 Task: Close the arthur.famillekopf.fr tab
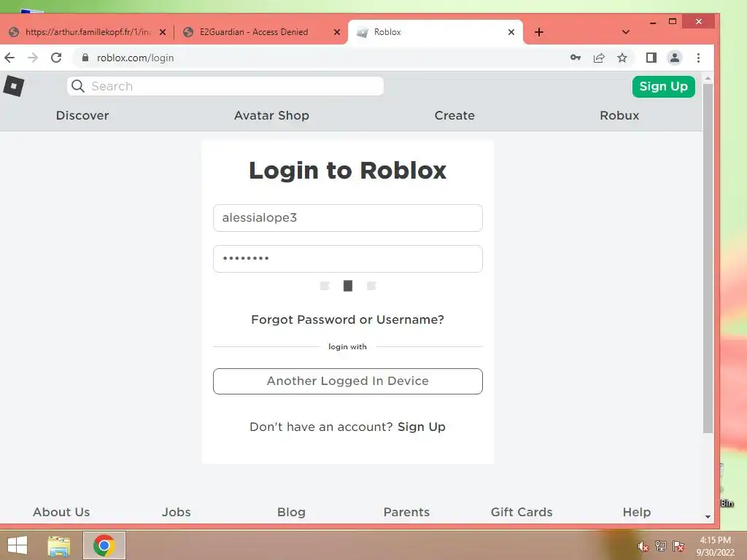pos(163,32)
